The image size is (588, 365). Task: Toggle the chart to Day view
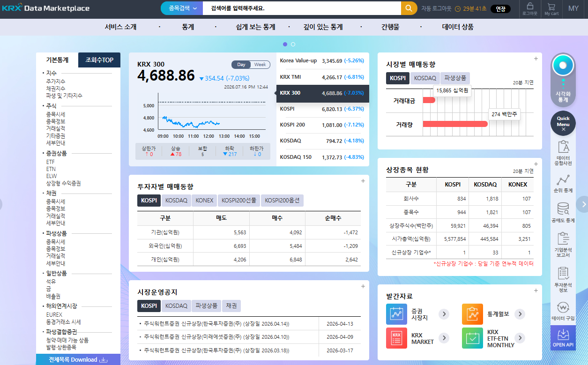tap(241, 65)
